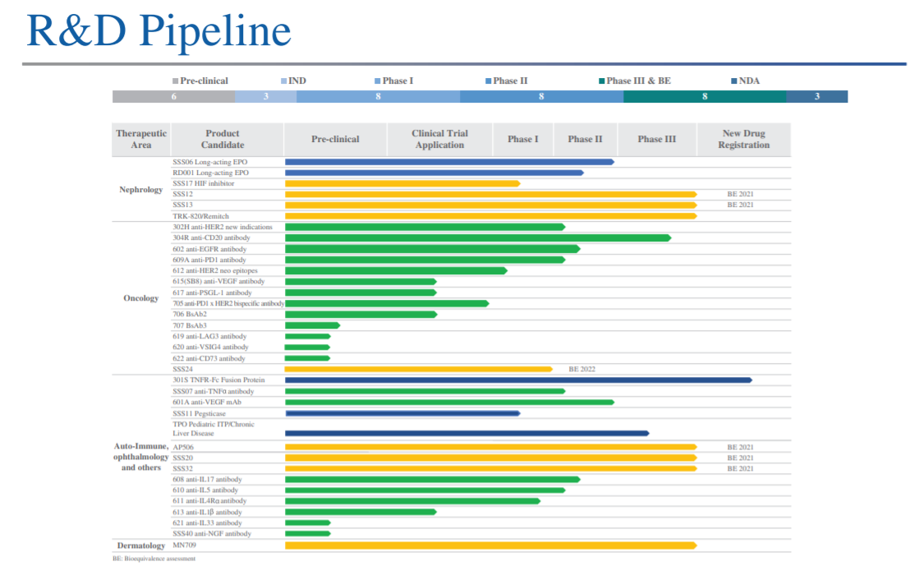Click the 301S TNFR-Fc Fusion Protein label
924x580 pixels.
coord(218,380)
